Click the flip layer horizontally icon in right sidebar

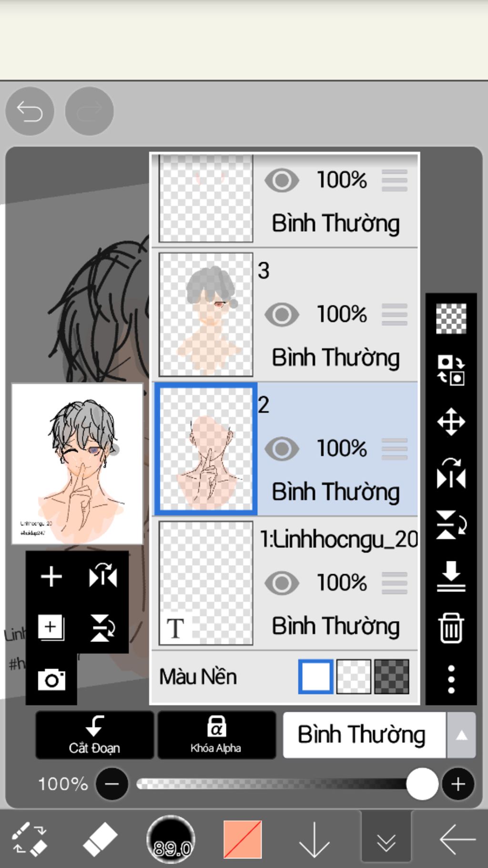pos(451,474)
